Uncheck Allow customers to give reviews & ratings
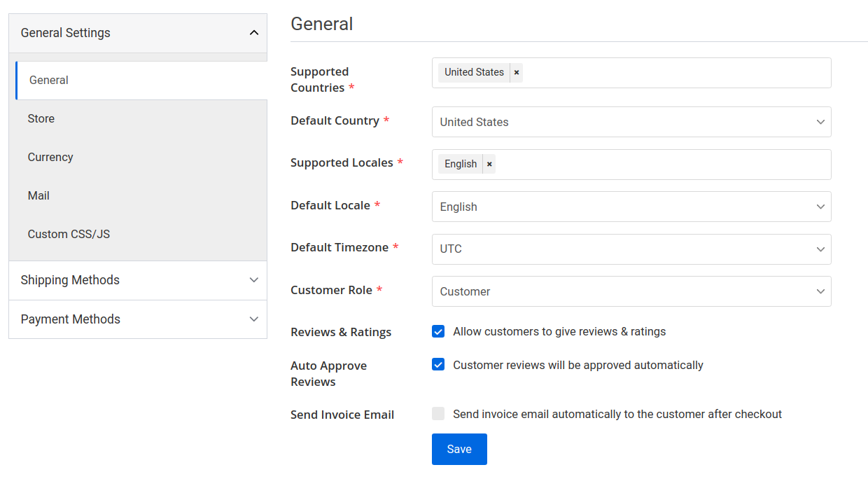The width and height of the screenshot is (868, 479). [x=438, y=331]
